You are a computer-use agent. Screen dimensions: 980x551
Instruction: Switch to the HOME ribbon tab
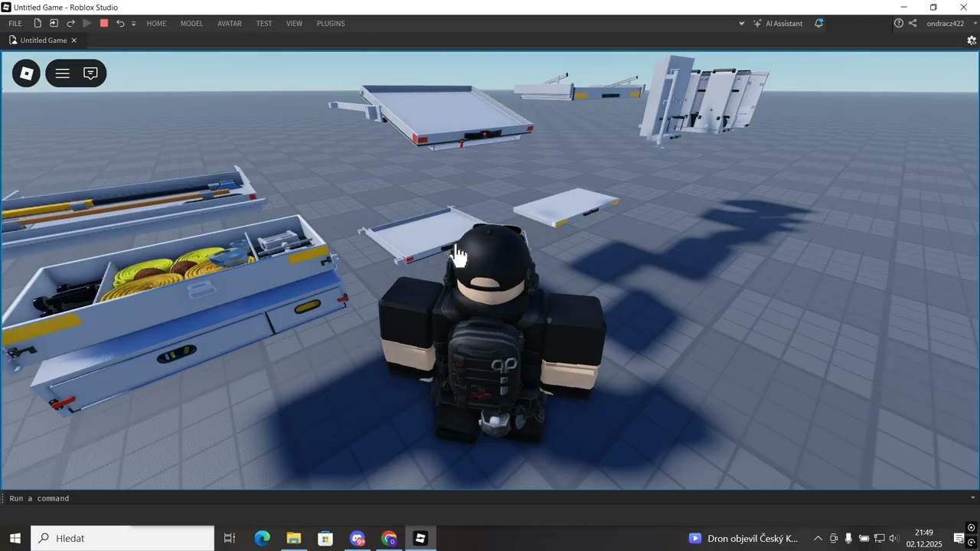pyautogui.click(x=156, y=24)
